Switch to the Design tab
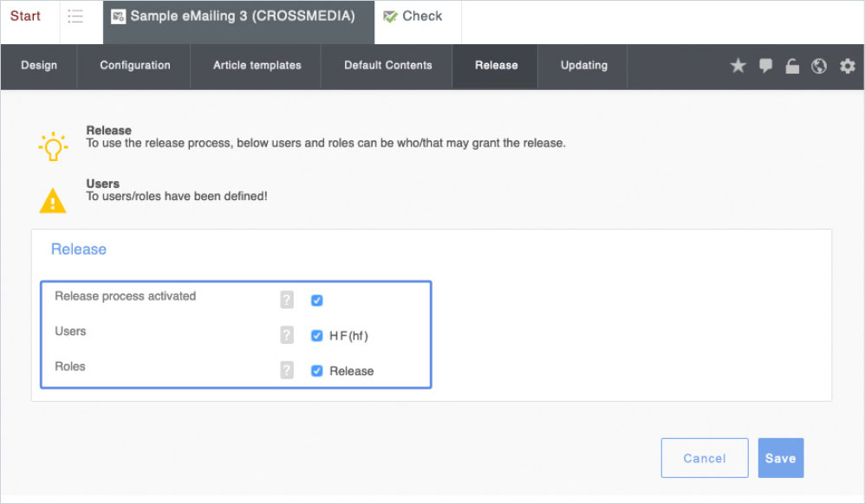Screen dimensions: 865x504 click(39, 66)
